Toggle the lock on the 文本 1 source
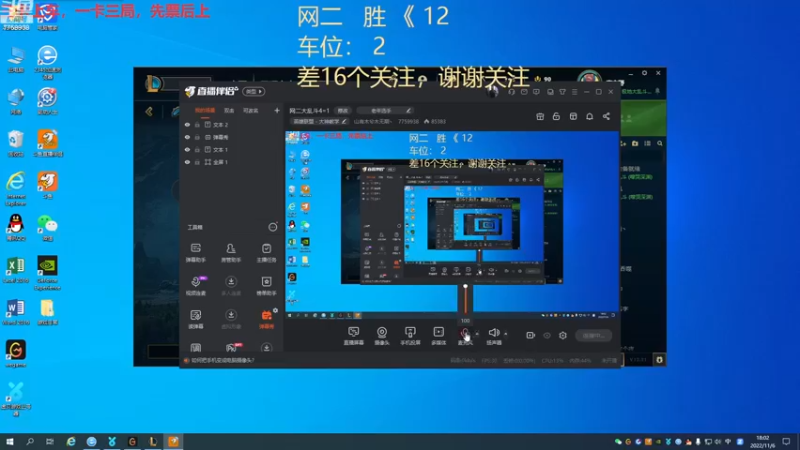The height and width of the screenshot is (450, 800). tap(197, 149)
